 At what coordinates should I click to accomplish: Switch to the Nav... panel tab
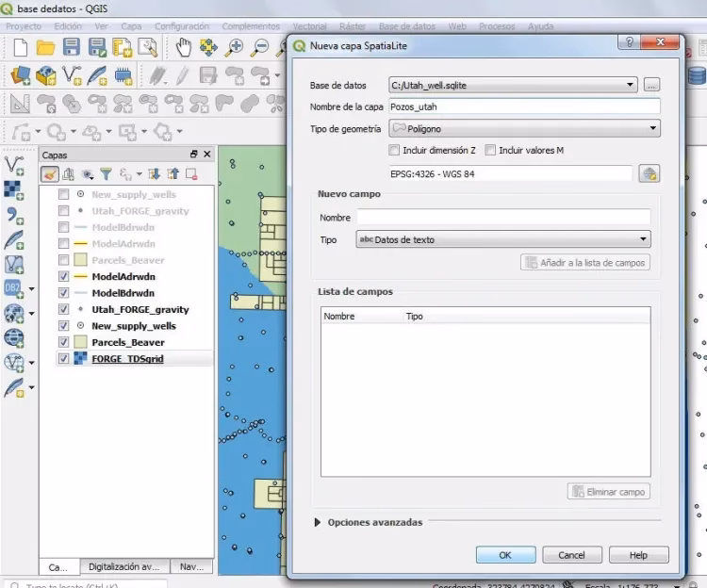click(x=191, y=567)
